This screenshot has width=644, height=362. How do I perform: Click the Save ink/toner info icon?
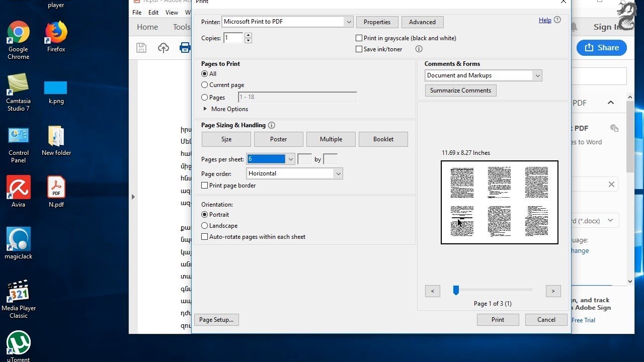419,49
